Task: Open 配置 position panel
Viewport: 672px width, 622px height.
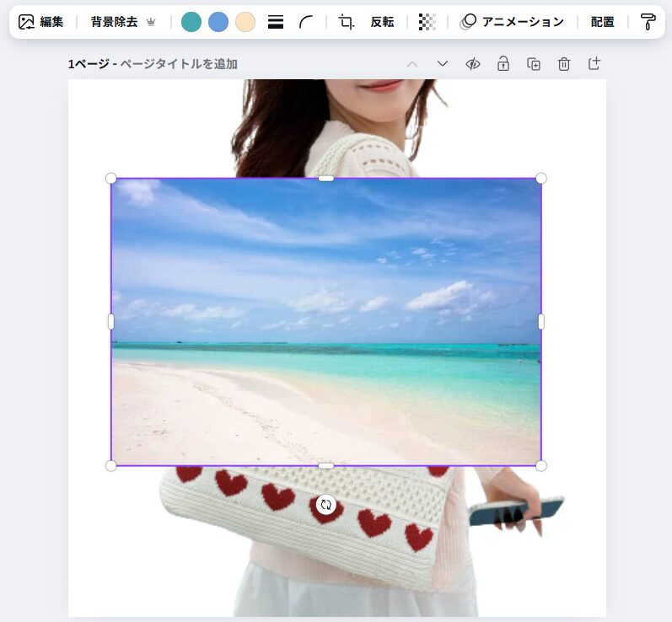Action: tap(603, 22)
